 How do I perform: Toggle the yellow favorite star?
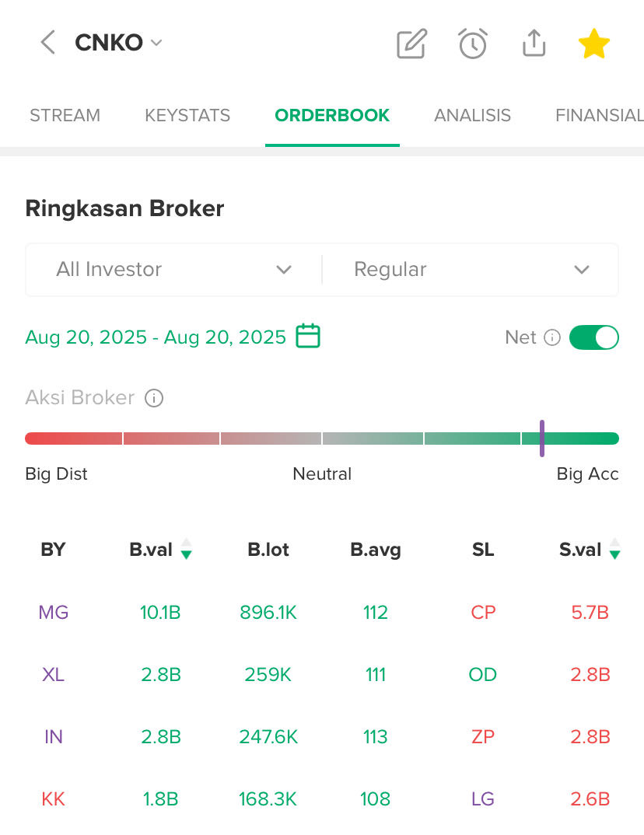[x=594, y=44]
